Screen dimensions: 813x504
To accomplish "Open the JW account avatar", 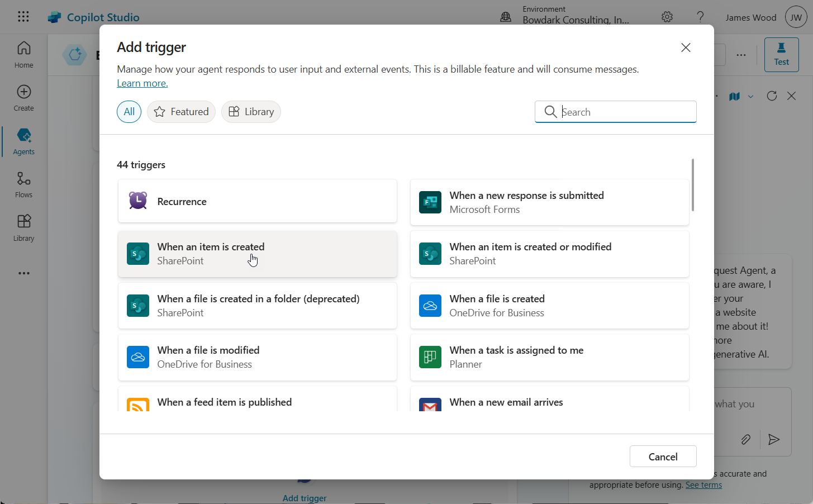I will pyautogui.click(x=796, y=17).
